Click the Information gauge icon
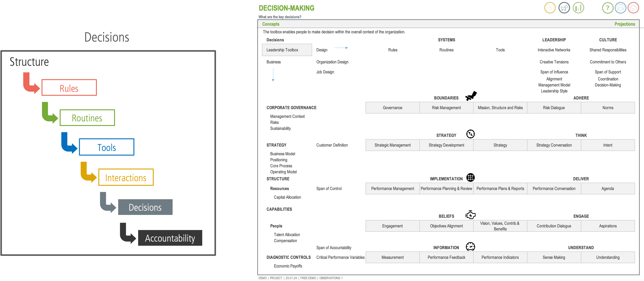Image resolution: width=644 pixels, height=281 pixels. click(x=471, y=247)
